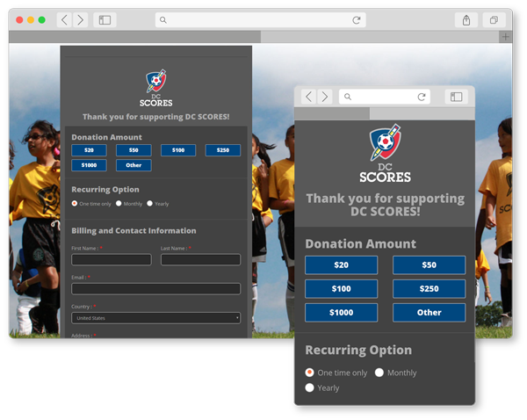Click the Email input field

click(x=156, y=289)
